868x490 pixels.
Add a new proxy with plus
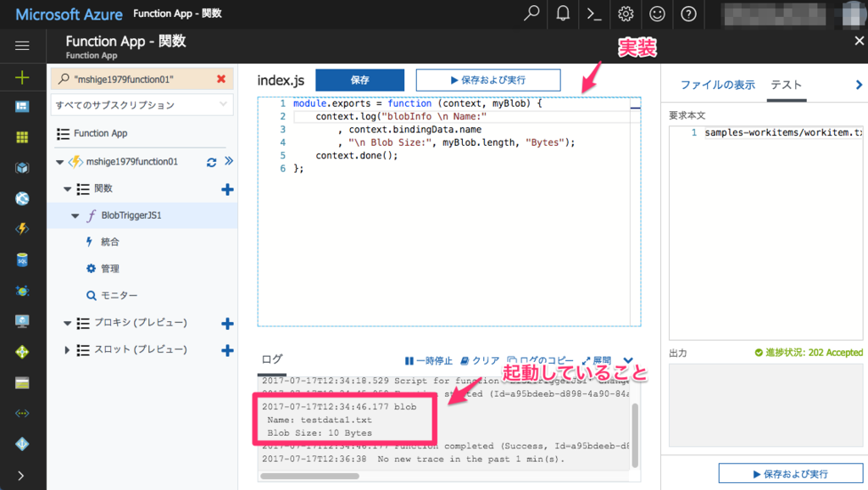point(227,323)
